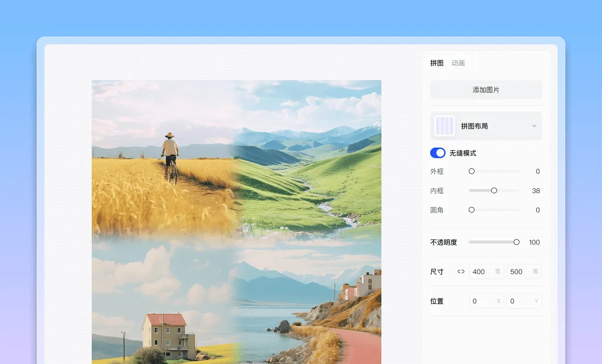Click the 外框 slider handle

[472, 171]
